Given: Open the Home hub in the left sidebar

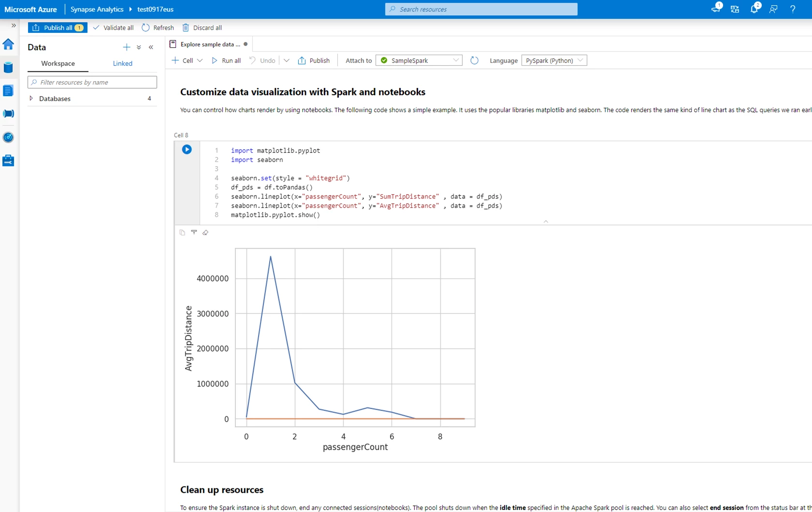Looking at the screenshot, I should click(x=8, y=44).
